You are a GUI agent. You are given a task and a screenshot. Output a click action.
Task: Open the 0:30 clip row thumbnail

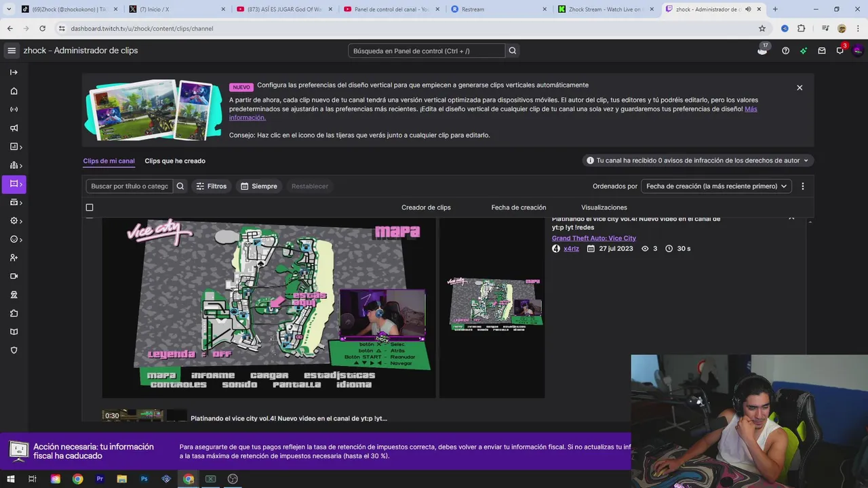(132, 415)
